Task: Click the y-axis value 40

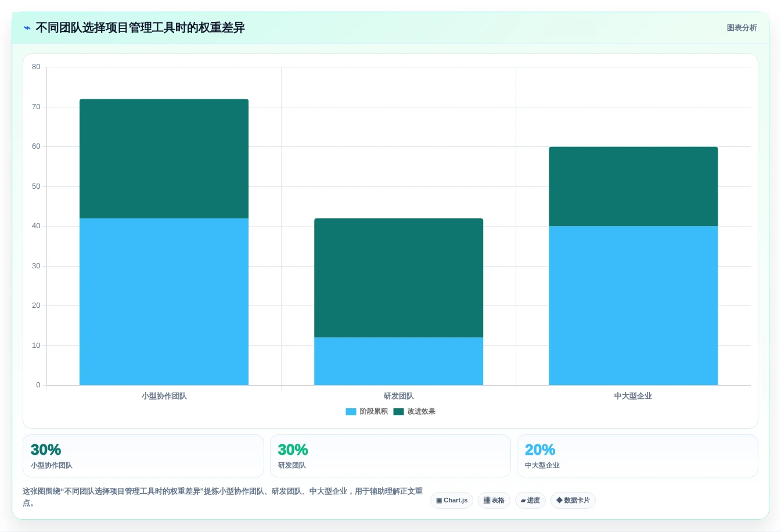Action: pos(36,226)
